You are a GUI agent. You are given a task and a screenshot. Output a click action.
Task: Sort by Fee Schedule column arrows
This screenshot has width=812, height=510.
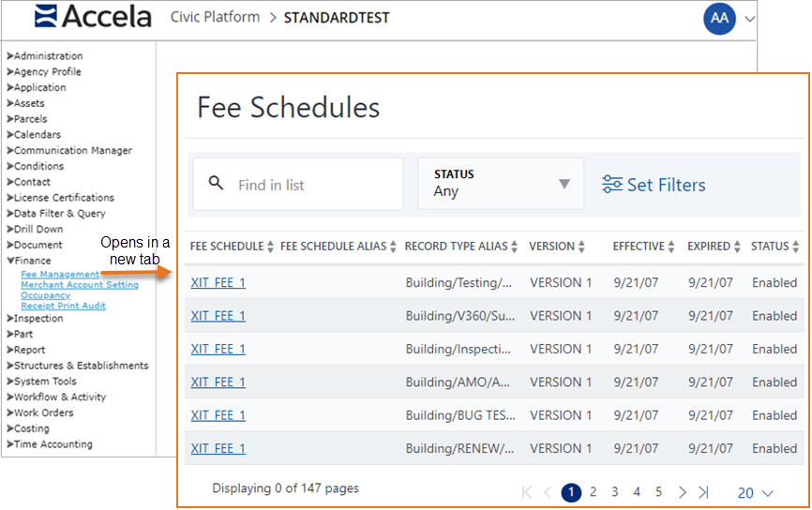[x=271, y=247]
